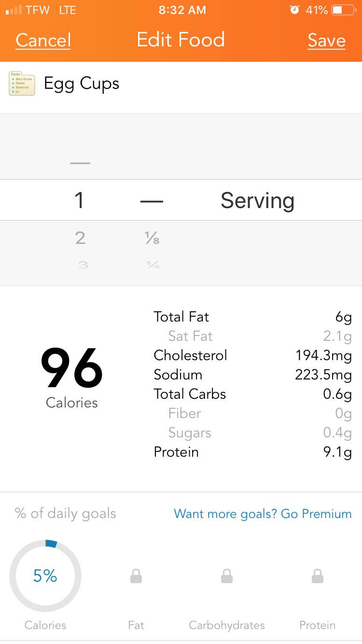Tap the battery indicator in status bar
This screenshot has width=362, height=644.
click(343, 10)
